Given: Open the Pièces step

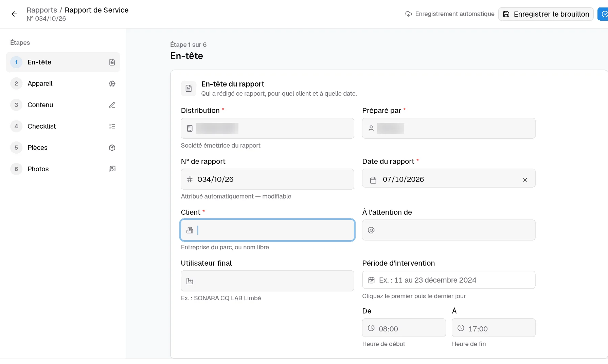Looking at the screenshot, I should pyautogui.click(x=63, y=148).
